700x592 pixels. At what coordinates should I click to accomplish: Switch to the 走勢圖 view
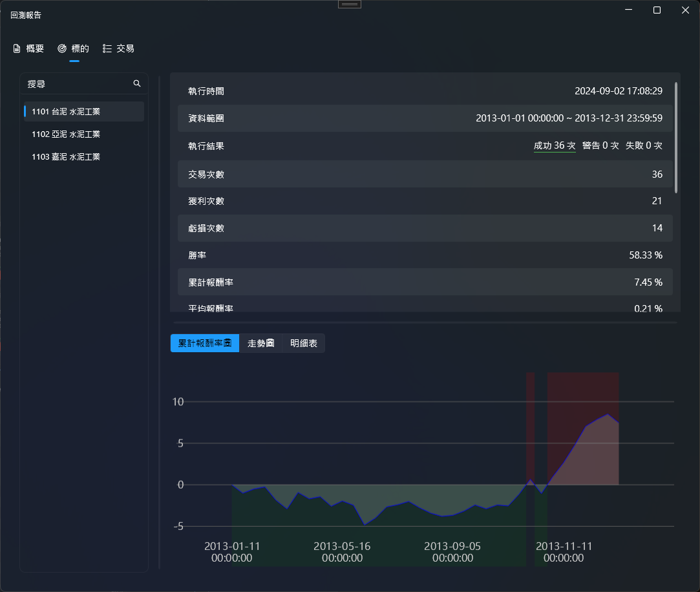pos(261,343)
